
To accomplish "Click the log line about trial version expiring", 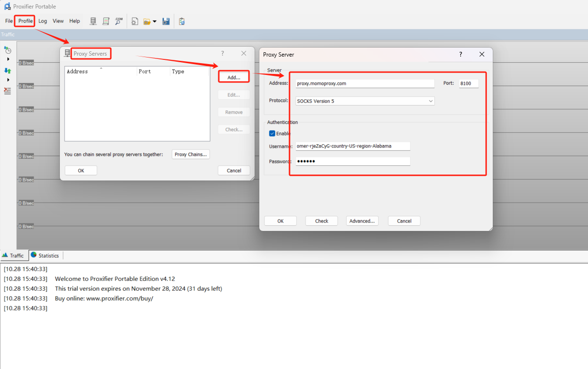I will pyautogui.click(x=139, y=288).
